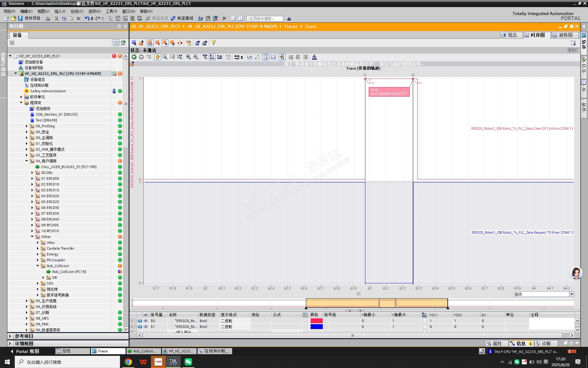Viewport: 588px width, 368px height.
Task: Toggle horizontal measurement cursors icon
Action: pyautogui.click(x=273, y=57)
